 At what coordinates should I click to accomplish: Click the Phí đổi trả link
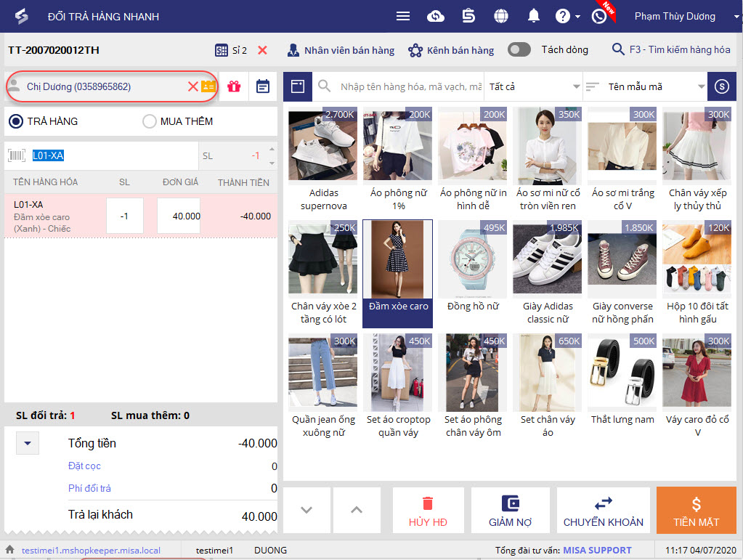89,488
